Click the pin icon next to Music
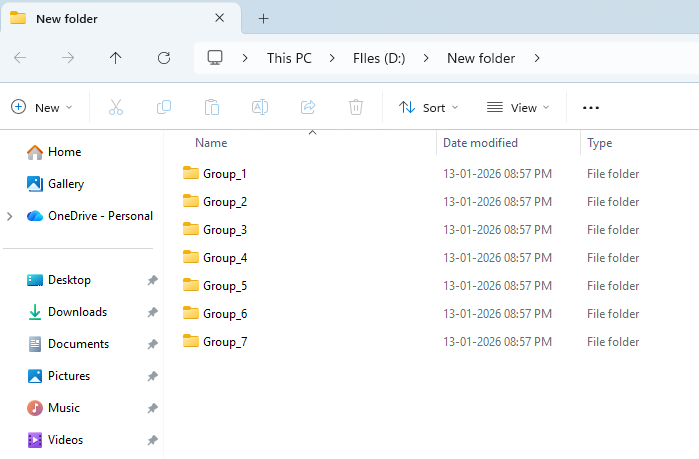699x459 pixels. pyautogui.click(x=152, y=408)
